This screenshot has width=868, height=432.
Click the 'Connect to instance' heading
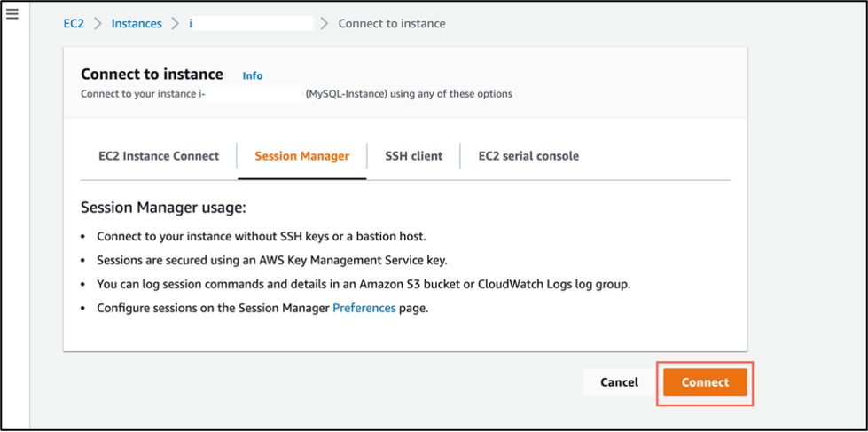[x=152, y=75]
